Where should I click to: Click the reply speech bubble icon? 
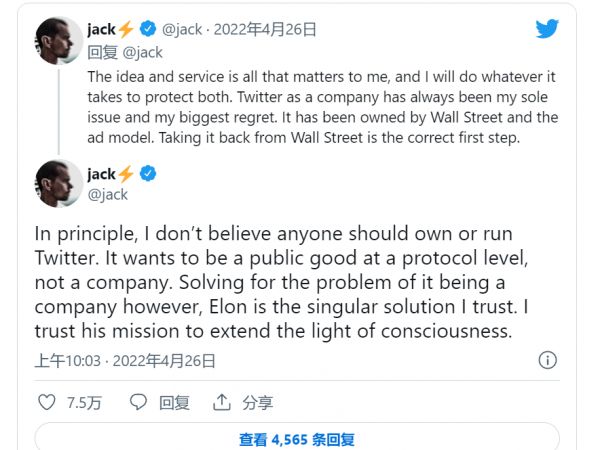coord(139,403)
